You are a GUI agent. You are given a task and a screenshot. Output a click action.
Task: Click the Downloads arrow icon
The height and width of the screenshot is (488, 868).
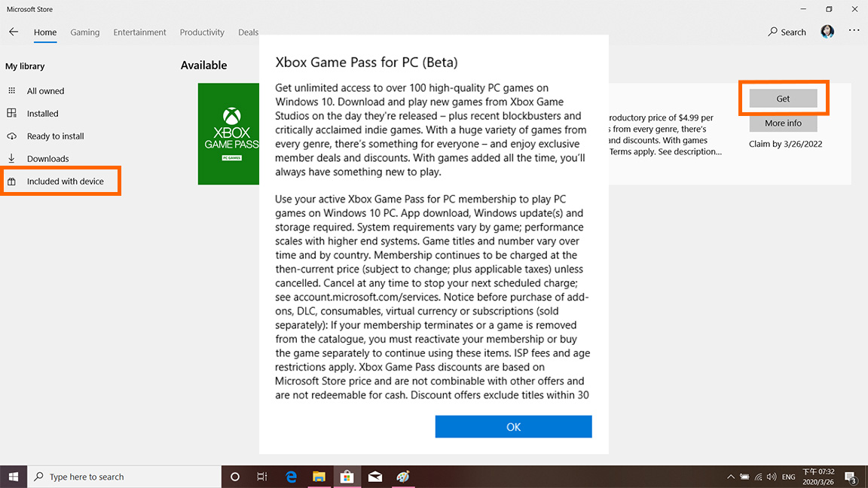point(11,158)
